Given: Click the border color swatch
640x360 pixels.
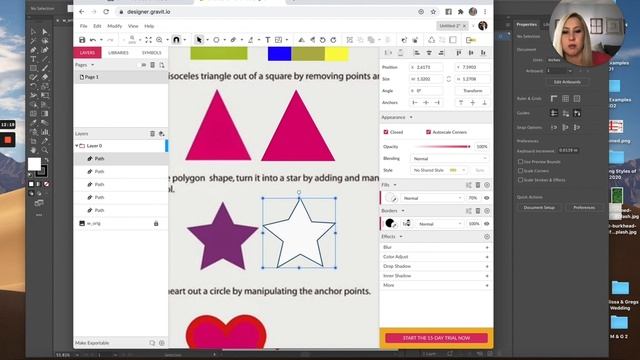Looking at the screenshot, I should pos(390,224).
